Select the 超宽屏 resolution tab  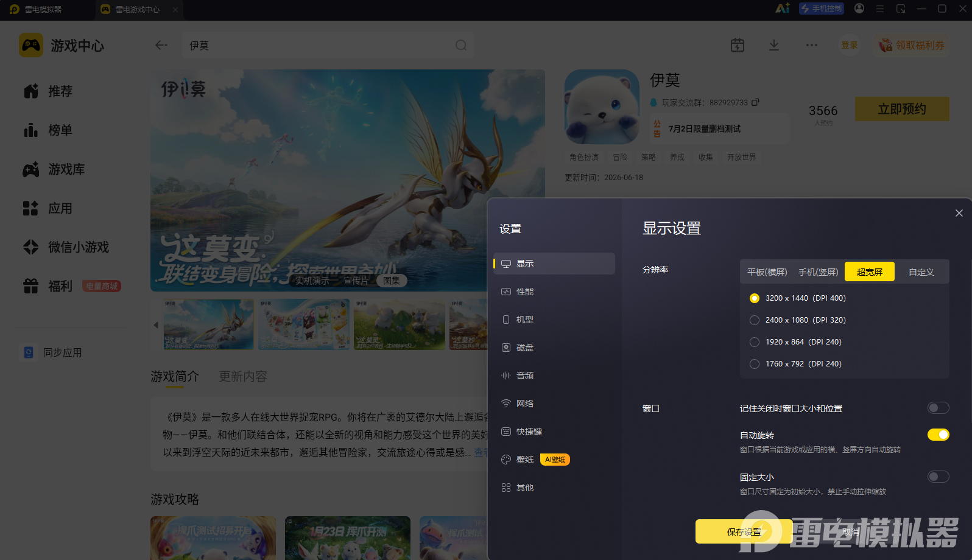tap(870, 272)
